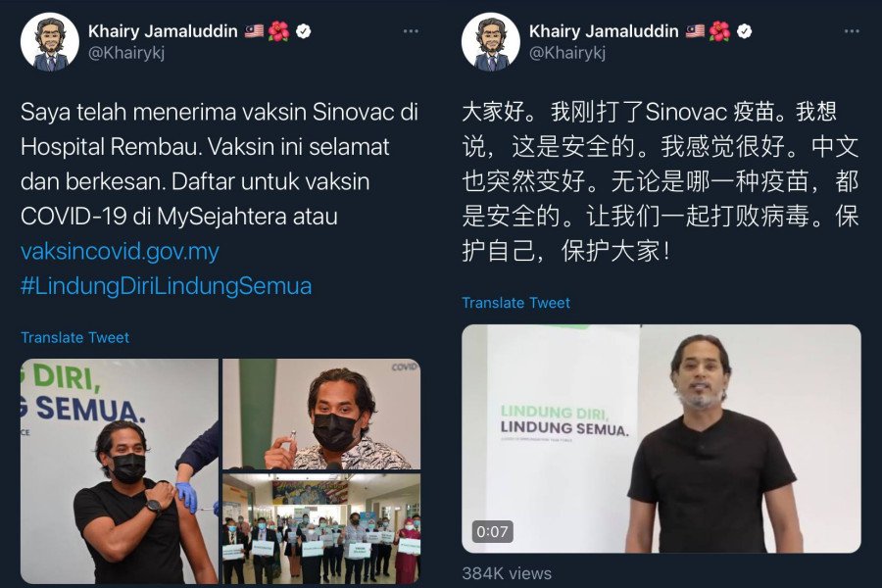The height and width of the screenshot is (588, 882).
Task: Click the 384K views count
Action: [x=507, y=573]
